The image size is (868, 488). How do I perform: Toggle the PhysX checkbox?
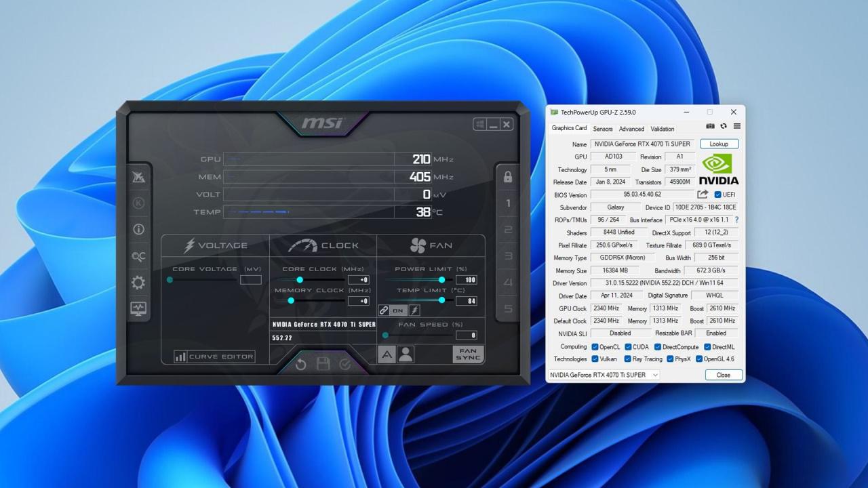point(670,359)
